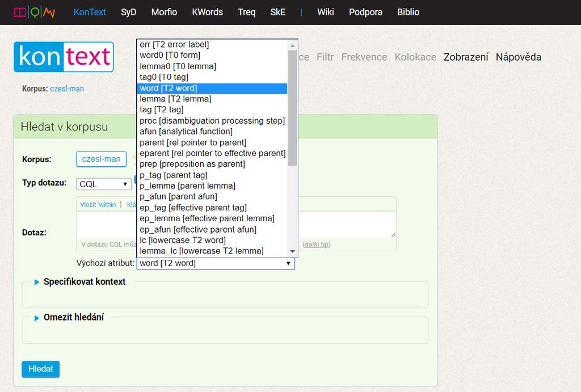Click the dropdown list scroll-up arrow
Screen dimensions: 581x392
pos(292,45)
